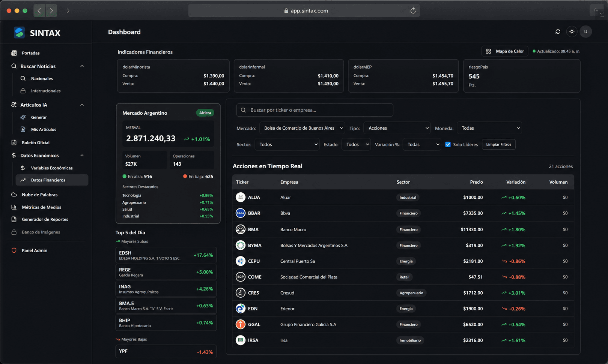Open Portadas in the sidebar

point(31,53)
